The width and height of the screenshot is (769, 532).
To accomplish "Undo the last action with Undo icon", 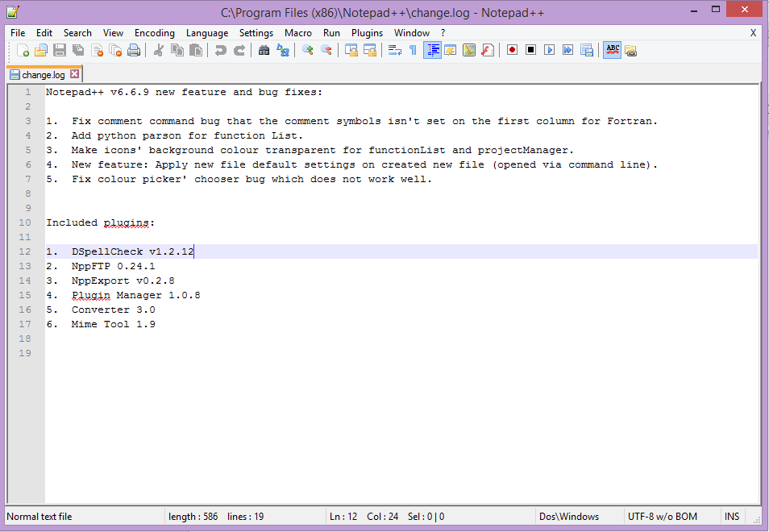I will tap(220, 50).
